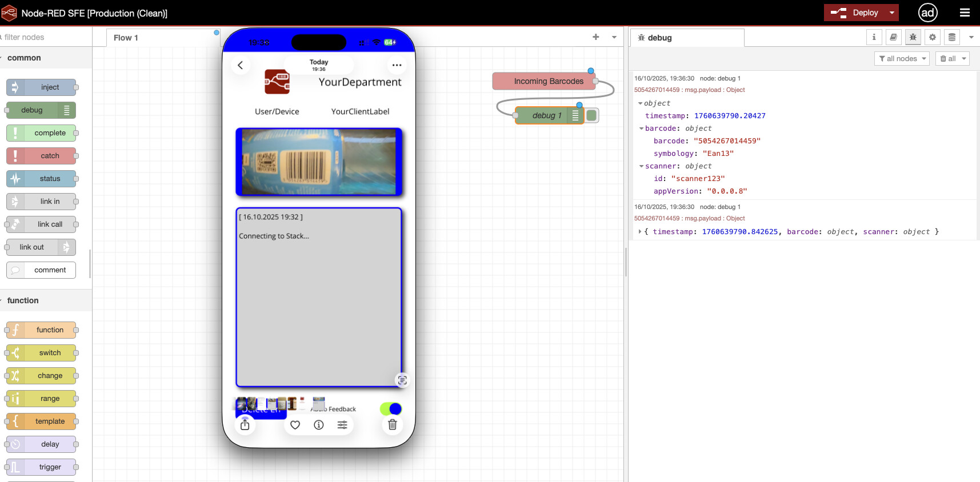Show the debug messages bug icon tab
980x482 pixels.
[913, 37]
